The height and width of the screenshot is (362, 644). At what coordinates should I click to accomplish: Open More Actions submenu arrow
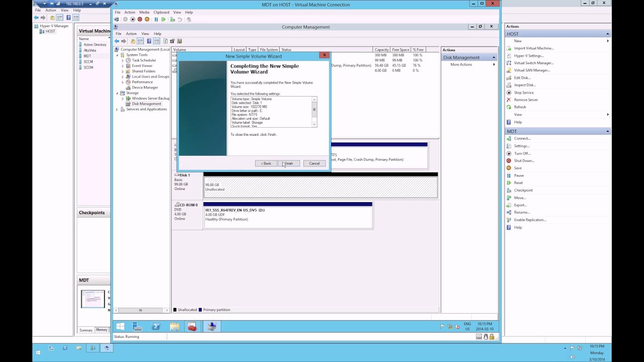(x=494, y=64)
